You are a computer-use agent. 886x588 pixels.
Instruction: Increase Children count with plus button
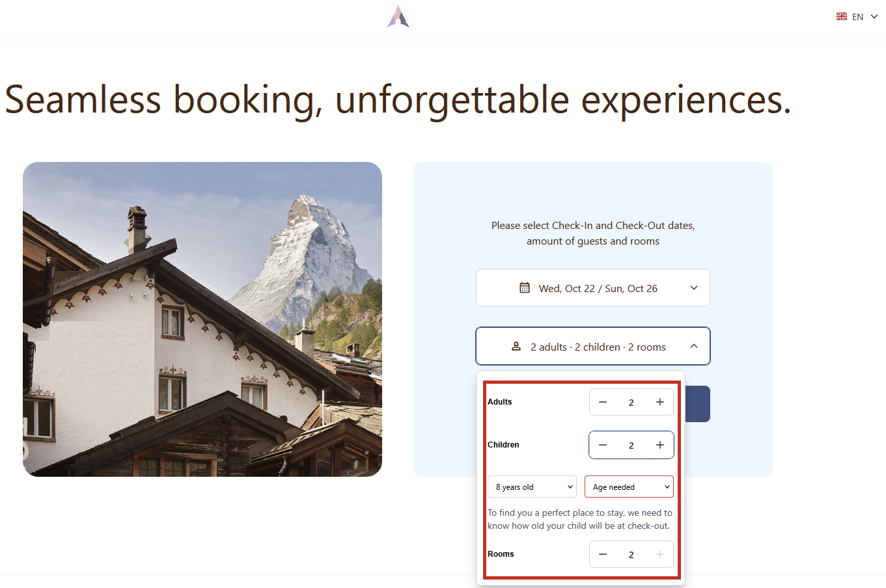660,446
